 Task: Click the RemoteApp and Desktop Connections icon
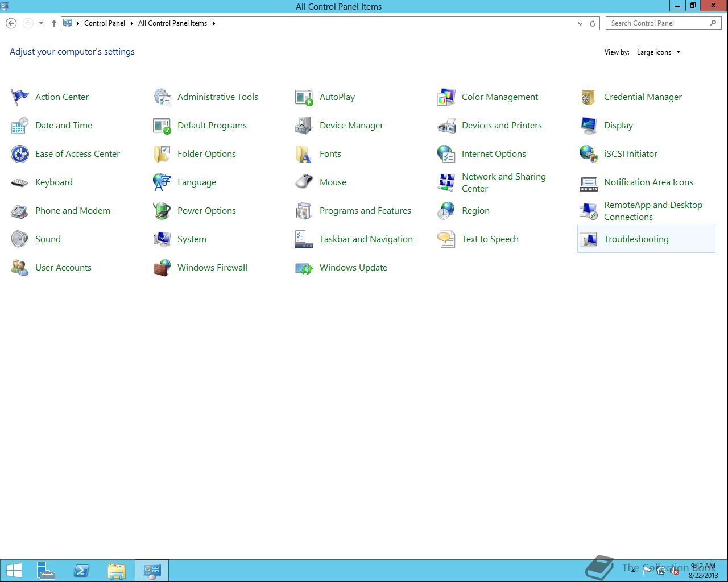pyautogui.click(x=589, y=211)
